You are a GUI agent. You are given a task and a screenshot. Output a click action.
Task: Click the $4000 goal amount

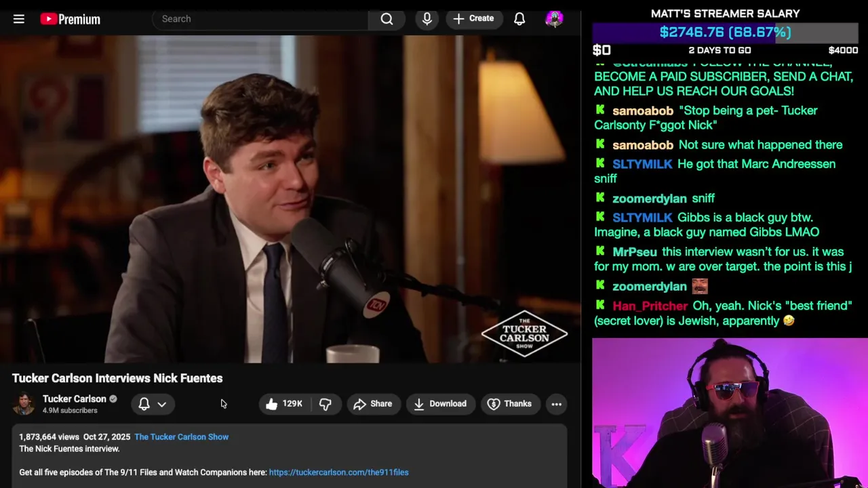pos(843,50)
